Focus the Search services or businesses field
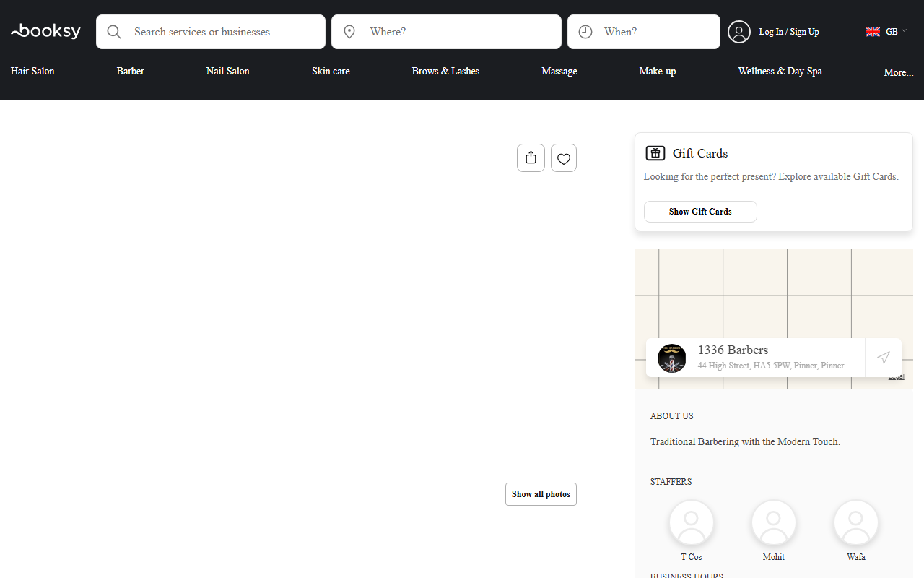This screenshot has width=924, height=578. click(x=211, y=32)
